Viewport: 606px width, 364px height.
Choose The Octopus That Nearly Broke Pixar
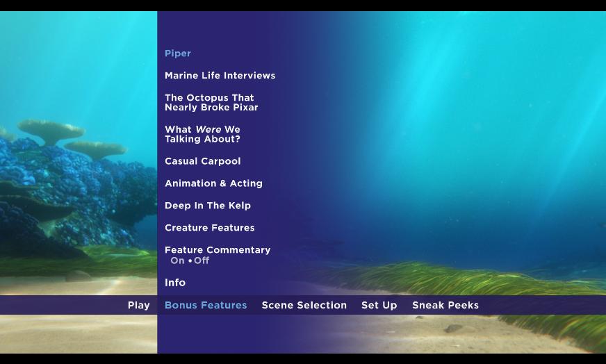[x=211, y=102]
